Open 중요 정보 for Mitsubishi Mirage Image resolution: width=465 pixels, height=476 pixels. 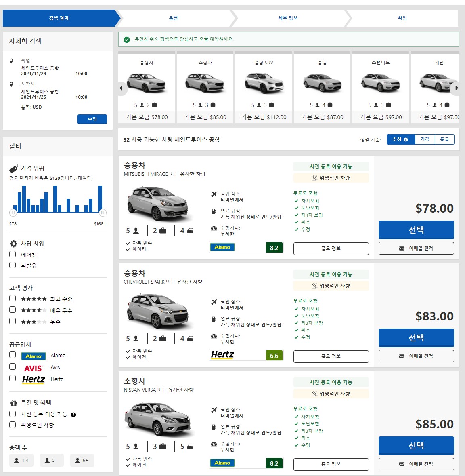tap(331, 249)
